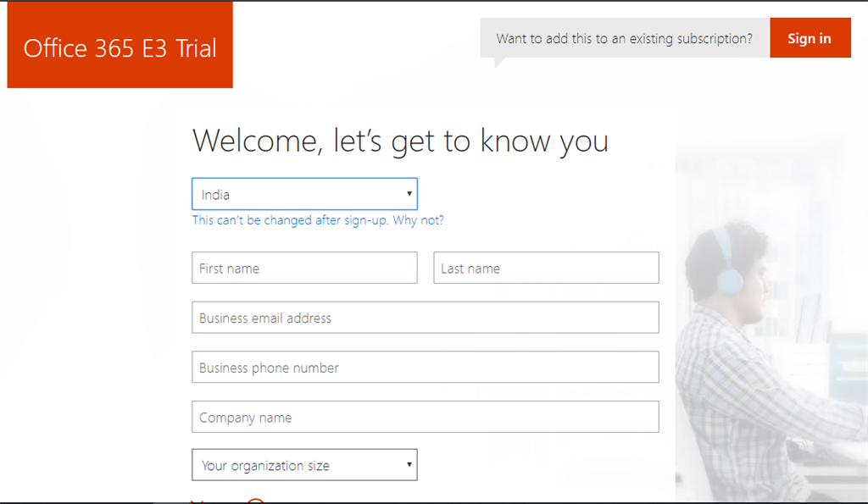Expand the Your organization size dropdown

pyautogui.click(x=304, y=464)
